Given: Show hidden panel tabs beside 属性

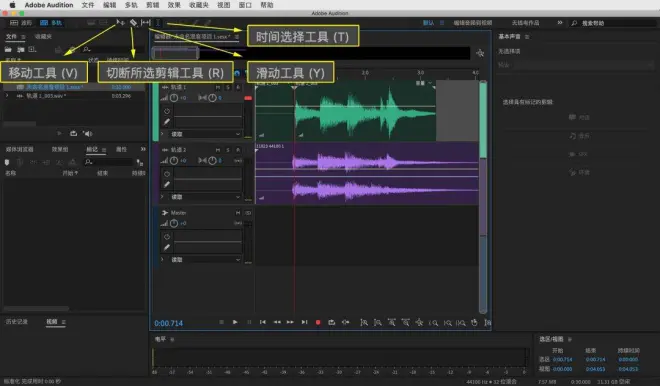Looking at the screenshot, I should [x=143, y=149].
